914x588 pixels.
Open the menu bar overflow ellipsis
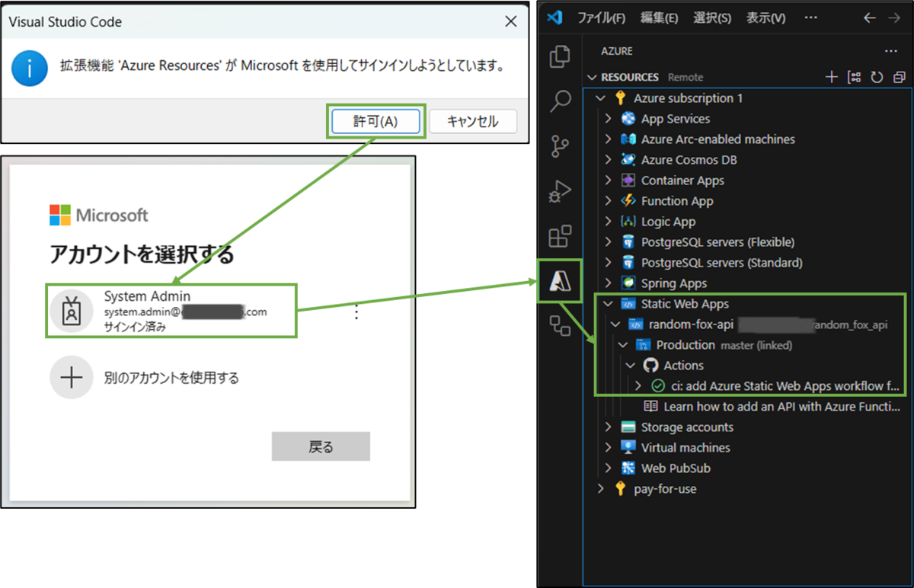click(811, 18)
